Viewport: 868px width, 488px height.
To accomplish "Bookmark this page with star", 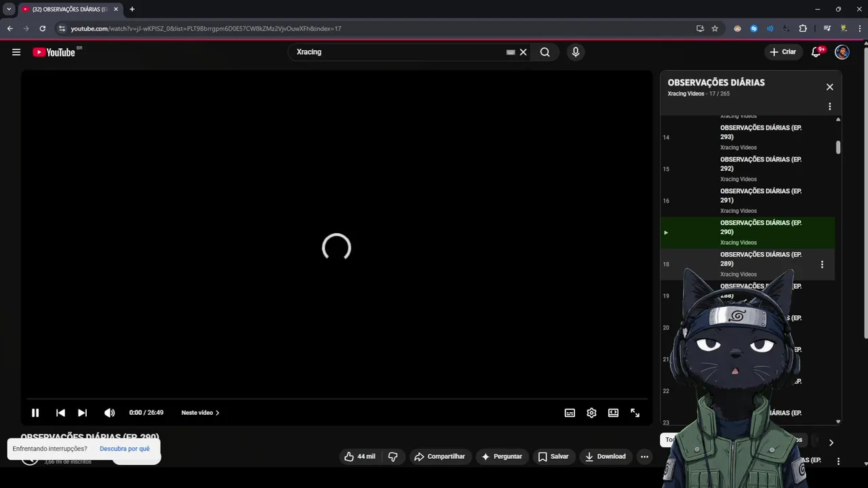I will (715, 28).
